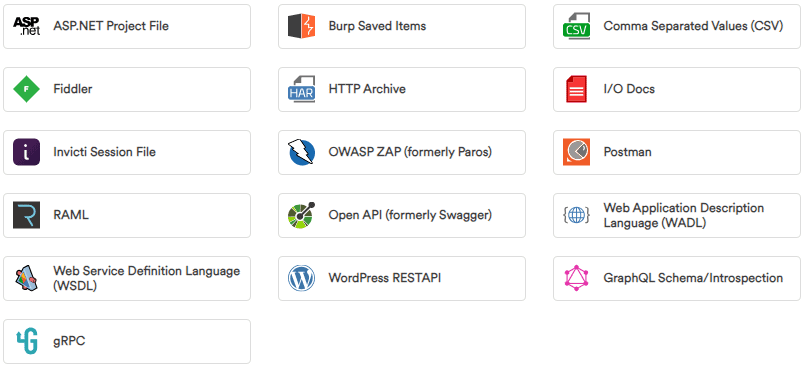
Task: Click the green Open API Swagger icon
Action: [301, 215]
